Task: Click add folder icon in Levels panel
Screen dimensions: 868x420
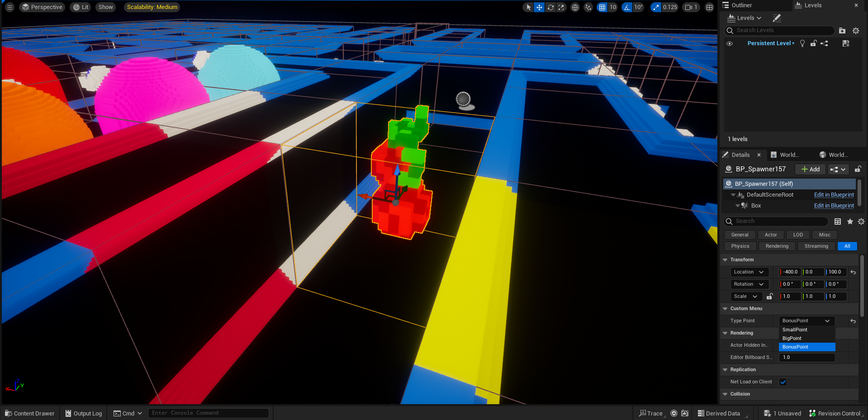Action: [x=842, y=31]
